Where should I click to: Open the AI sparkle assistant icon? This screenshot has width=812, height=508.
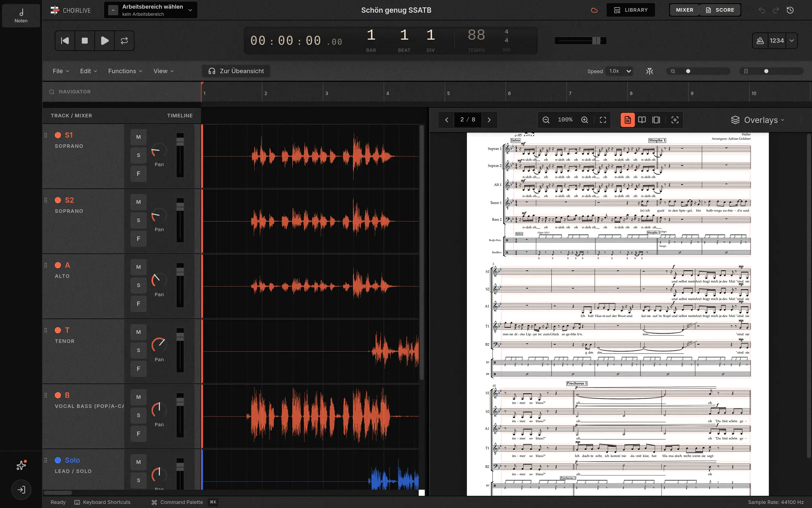[21, 465]
